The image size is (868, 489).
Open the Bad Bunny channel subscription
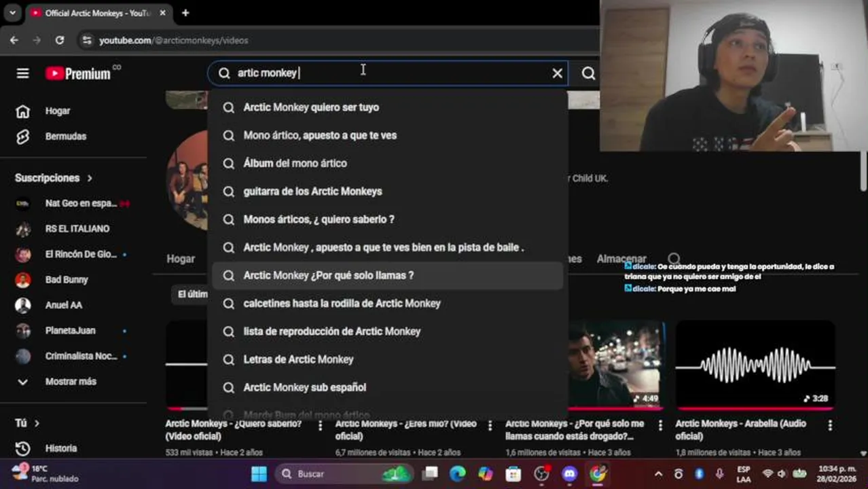coord(74,280)
